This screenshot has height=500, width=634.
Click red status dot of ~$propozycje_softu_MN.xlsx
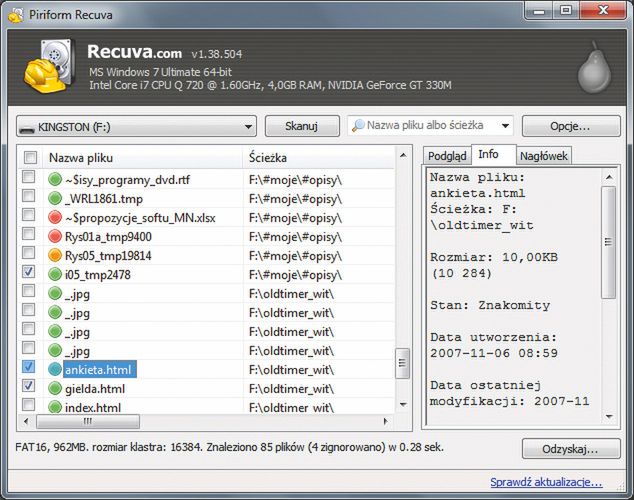click(x=55, y=217)
